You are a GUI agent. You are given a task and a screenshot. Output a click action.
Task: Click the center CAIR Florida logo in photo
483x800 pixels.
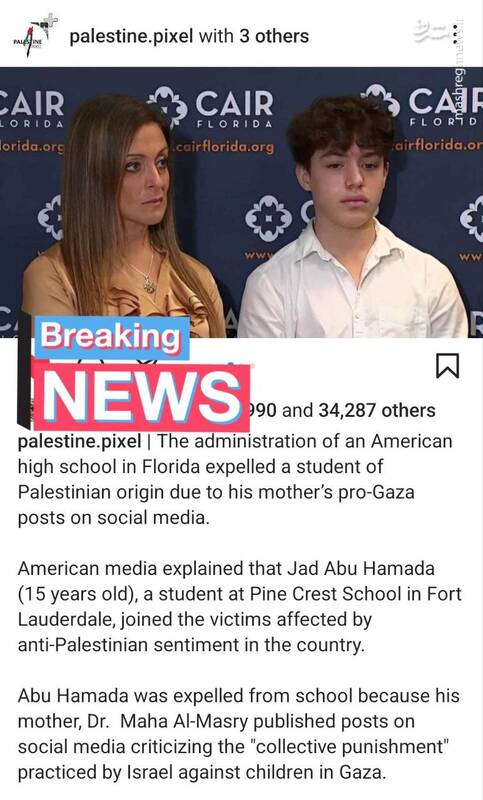210,108
